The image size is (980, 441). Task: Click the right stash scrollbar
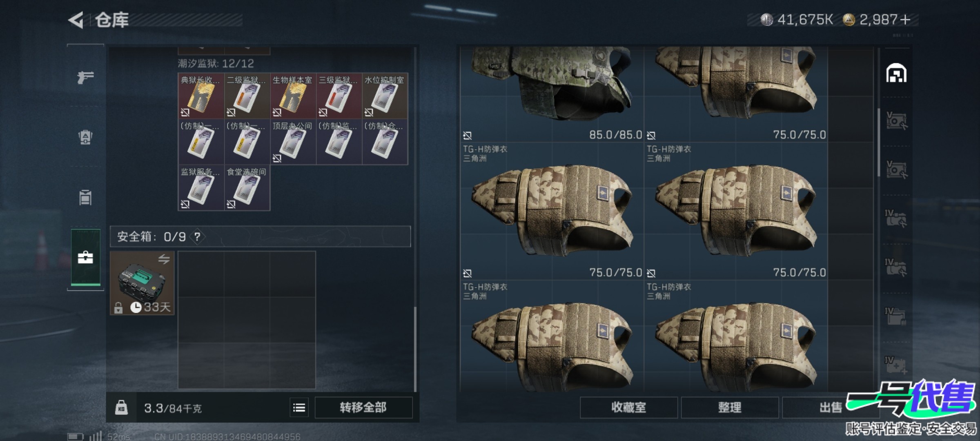pyautogui.click(x=878, y=143)
